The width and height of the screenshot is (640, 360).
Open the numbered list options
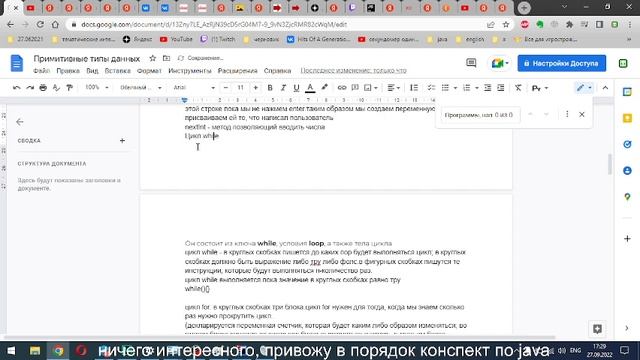pyautogui.click(x=476, y=88)
